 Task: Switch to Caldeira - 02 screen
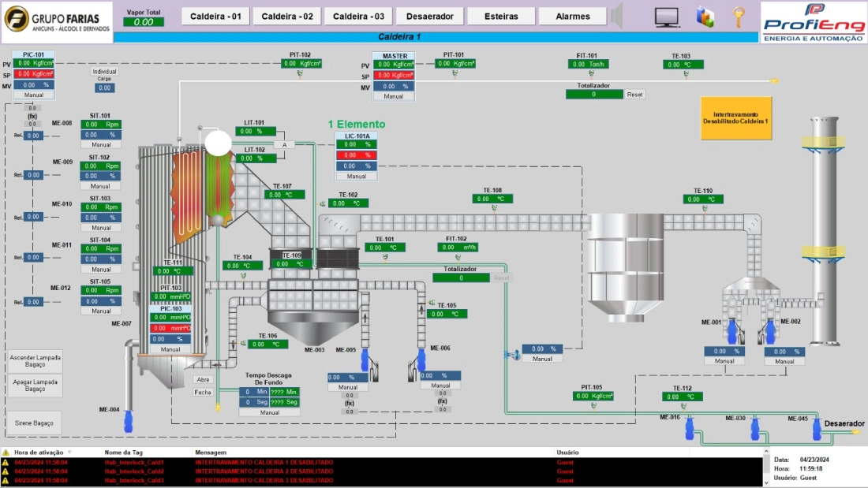287,16
